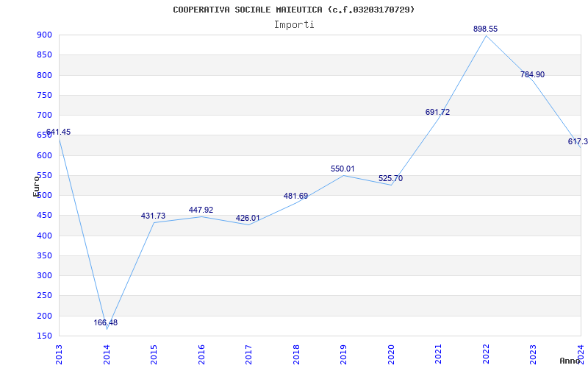Click the 450 y-axis tick label
588x368 pixels.
[44, 215]
